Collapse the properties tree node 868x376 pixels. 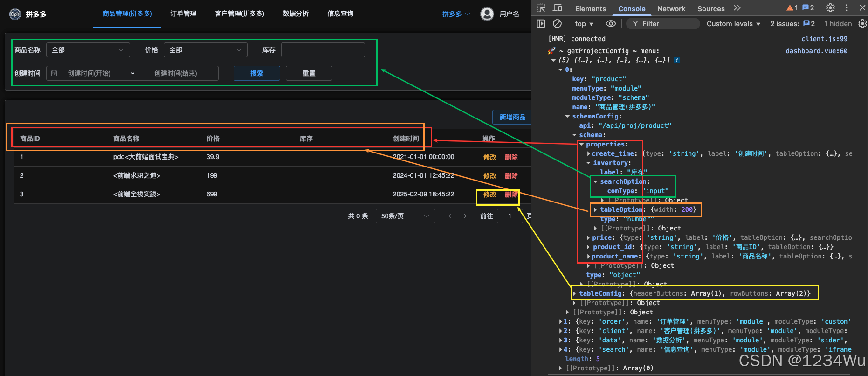[582, 144]
